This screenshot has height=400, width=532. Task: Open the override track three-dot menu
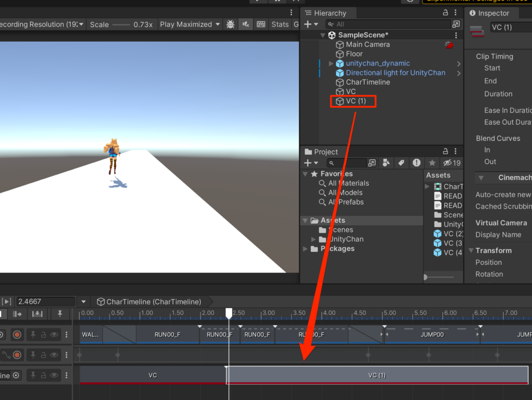[x=66, y=355]
